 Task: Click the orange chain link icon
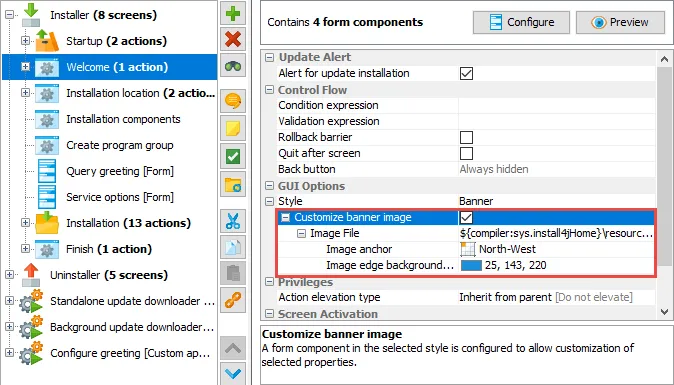233,299
